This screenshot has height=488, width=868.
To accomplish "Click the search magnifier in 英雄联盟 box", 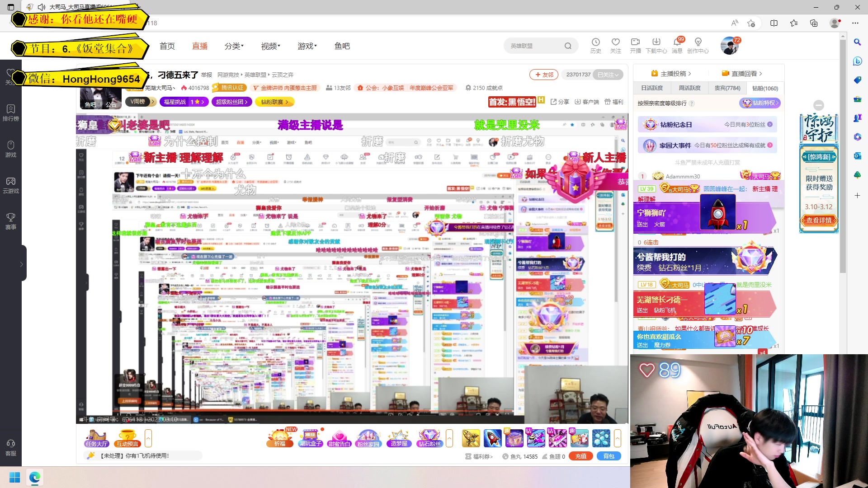I will [568, 46].
